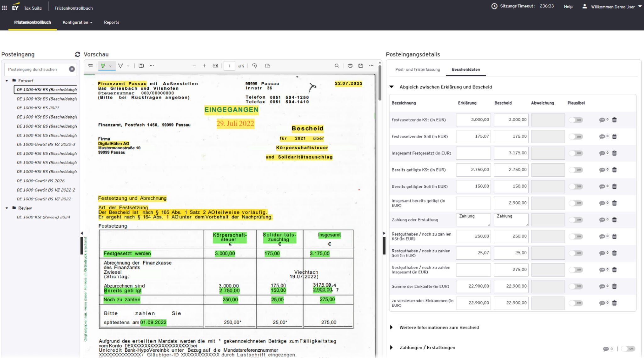This screenshot has width=644, height=358.
Task: Zoom in the document preview
Action: click(204, 66)
